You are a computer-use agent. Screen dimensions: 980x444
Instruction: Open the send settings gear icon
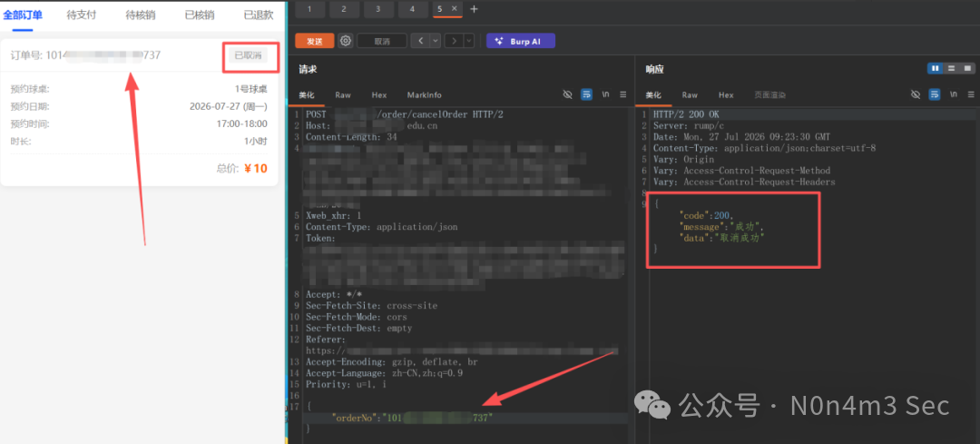[346, 41]
